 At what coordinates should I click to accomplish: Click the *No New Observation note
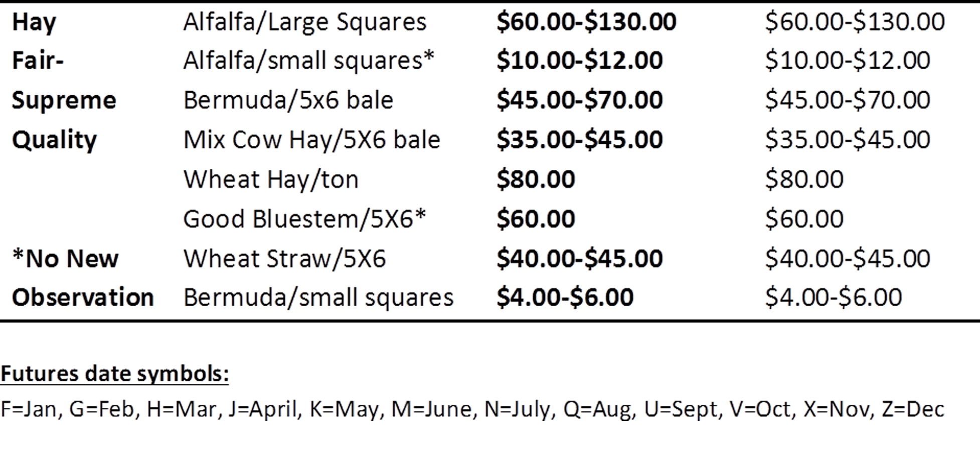point(83,278)
